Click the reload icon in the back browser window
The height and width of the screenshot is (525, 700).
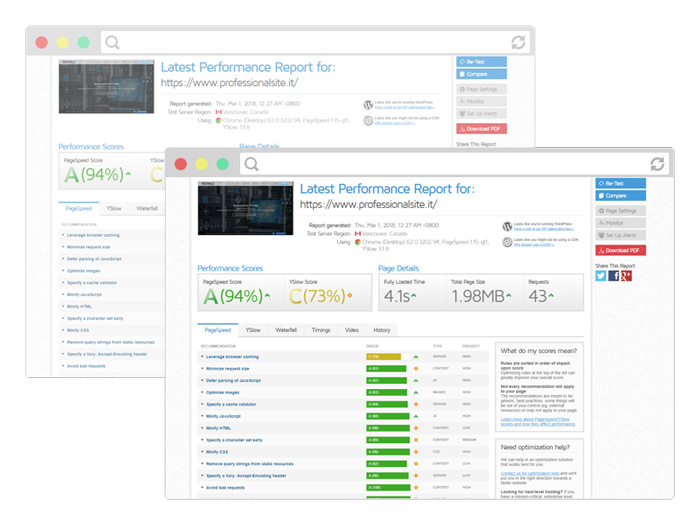[x=518, y=42]
